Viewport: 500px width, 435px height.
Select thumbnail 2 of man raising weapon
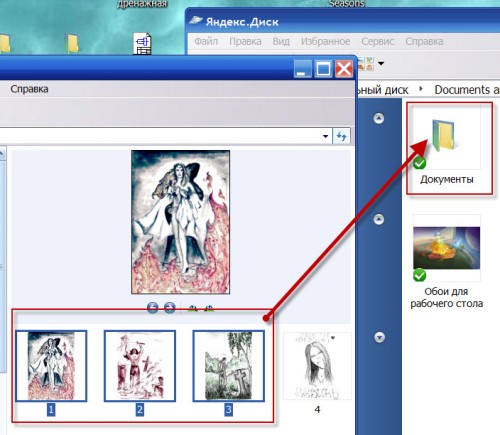click(140, 366)
